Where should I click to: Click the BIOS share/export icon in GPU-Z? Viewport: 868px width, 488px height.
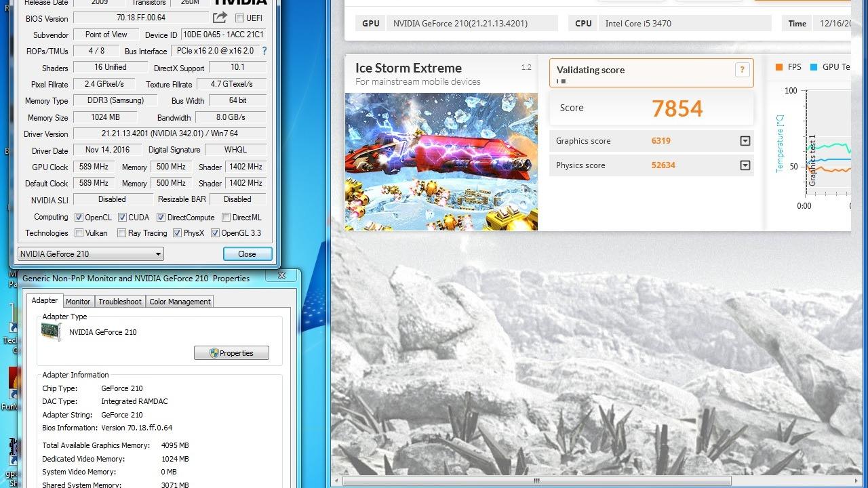pos(220,18)
